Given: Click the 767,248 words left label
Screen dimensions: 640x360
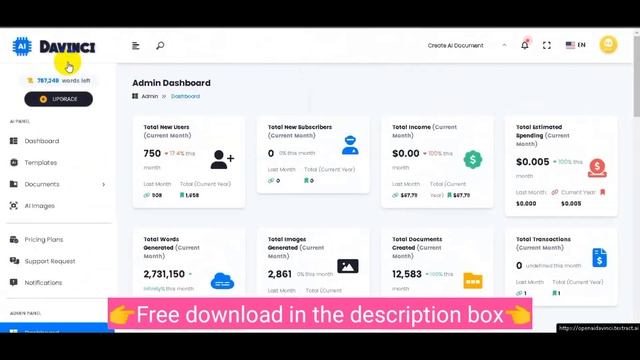Looking at the screenshot, I should (x=63, y=80).
